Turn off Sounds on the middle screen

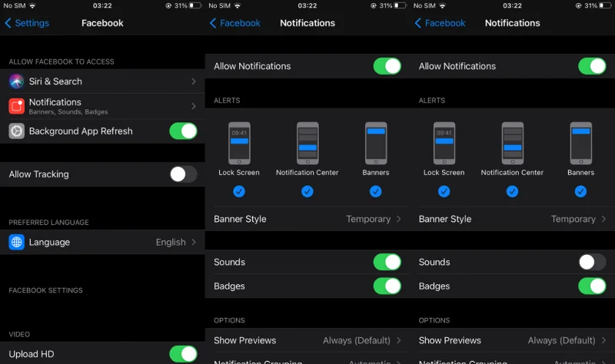tap(387, 262)
